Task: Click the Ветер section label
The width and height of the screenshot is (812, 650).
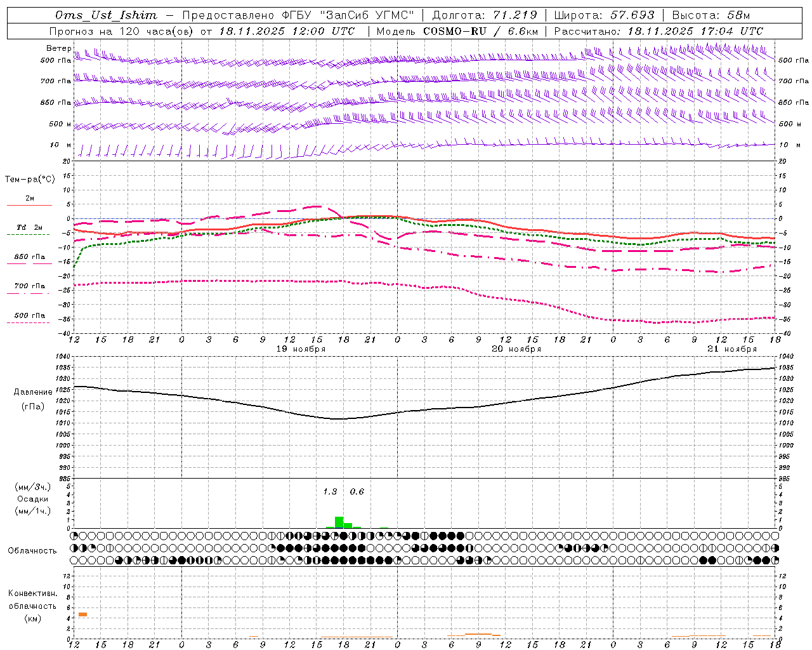Action: pyautogui.click(x=58, y=48)
